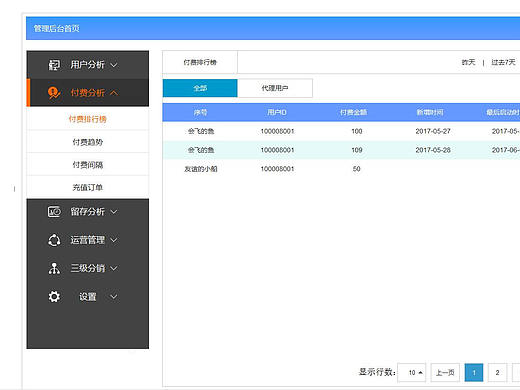The width and height of the screenshot is (520, 390).
Task: Go to 管理后台首页
Action: 57,29
